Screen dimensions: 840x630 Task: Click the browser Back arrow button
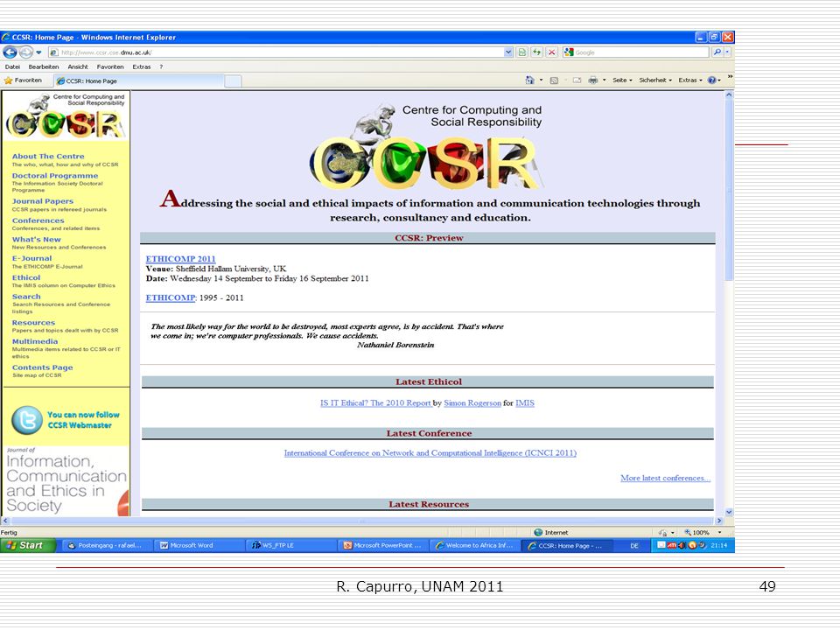tap(10, 52)
